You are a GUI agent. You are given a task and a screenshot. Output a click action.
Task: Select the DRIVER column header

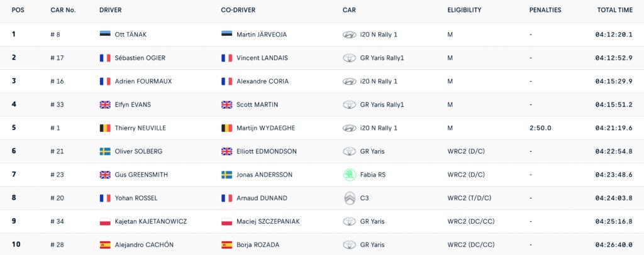(111, 10)
